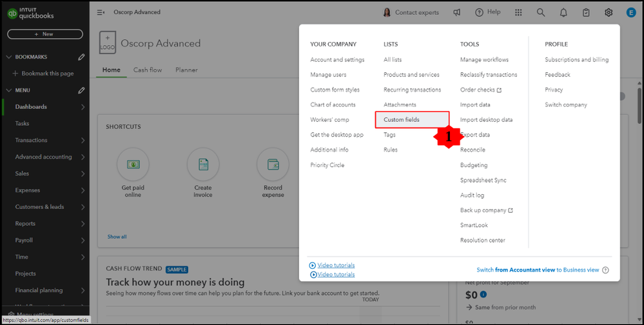
Task: Open notifications bell icon
Action: [563, 13]
